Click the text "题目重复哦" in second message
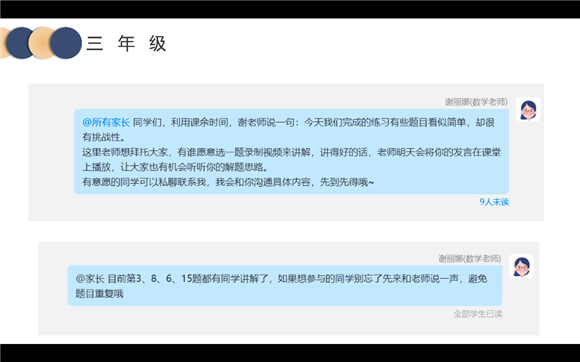 (99, 294)
